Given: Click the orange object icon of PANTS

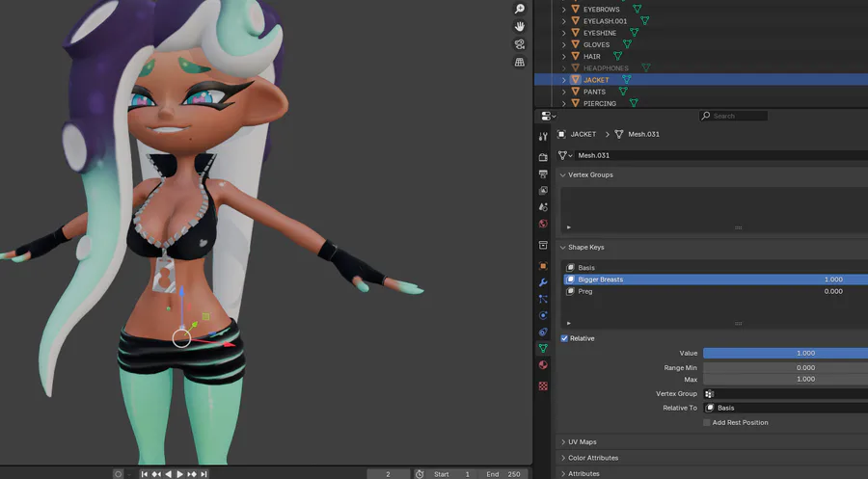Looking at the screenshot, I should (x=575, y=92).
